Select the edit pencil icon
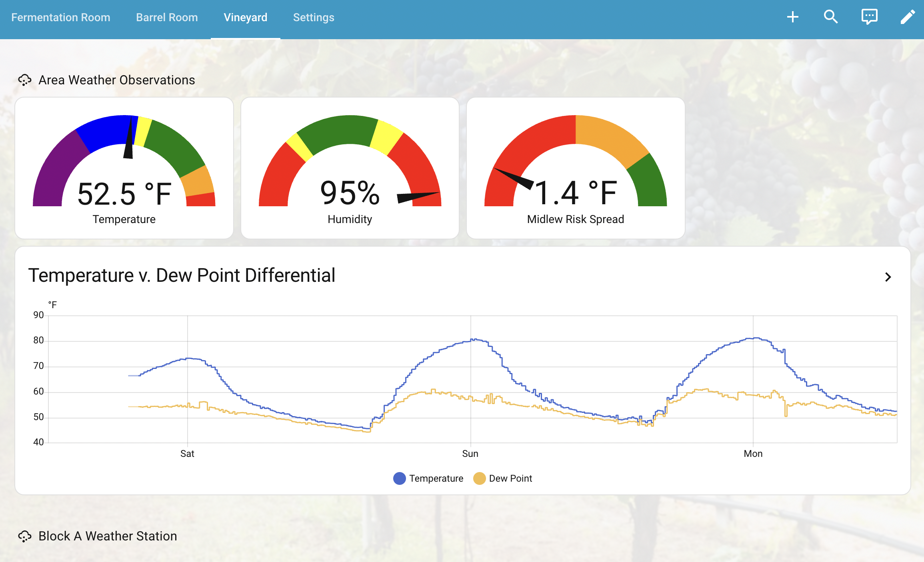 [908, 17]
